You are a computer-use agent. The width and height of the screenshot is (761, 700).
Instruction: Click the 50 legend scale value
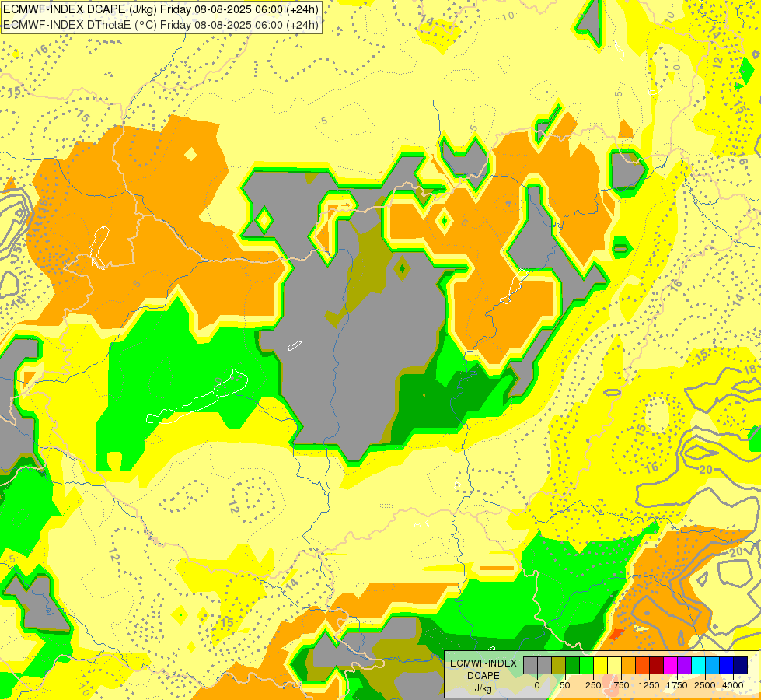(x=565, y=685)
